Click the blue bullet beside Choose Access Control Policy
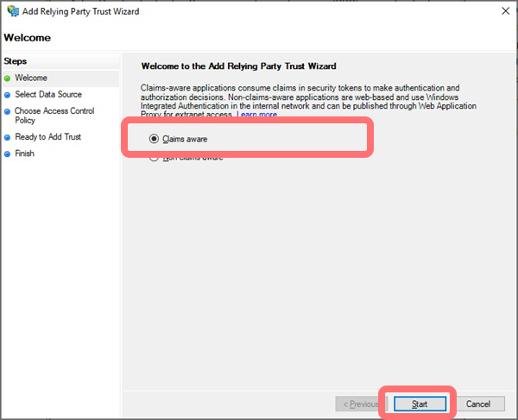This screenshot has width=518, height=420. (8, 111)
